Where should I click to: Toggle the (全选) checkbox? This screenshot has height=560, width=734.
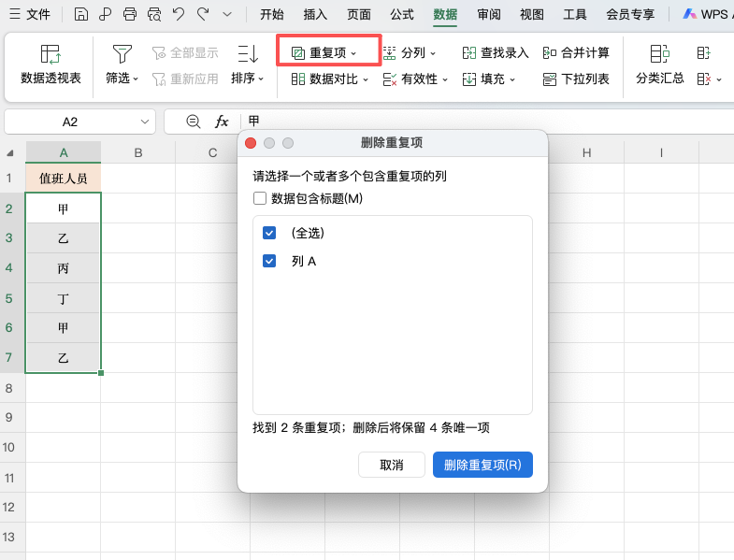[x=269, y=233]
